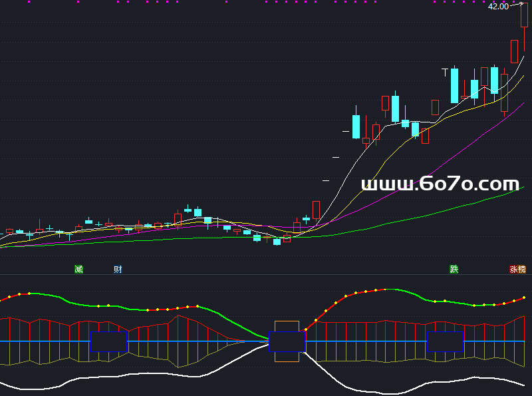
Task: Select the topmost red candlestick near 42.00
Action: pyautogui.click(x=524, y=15)
